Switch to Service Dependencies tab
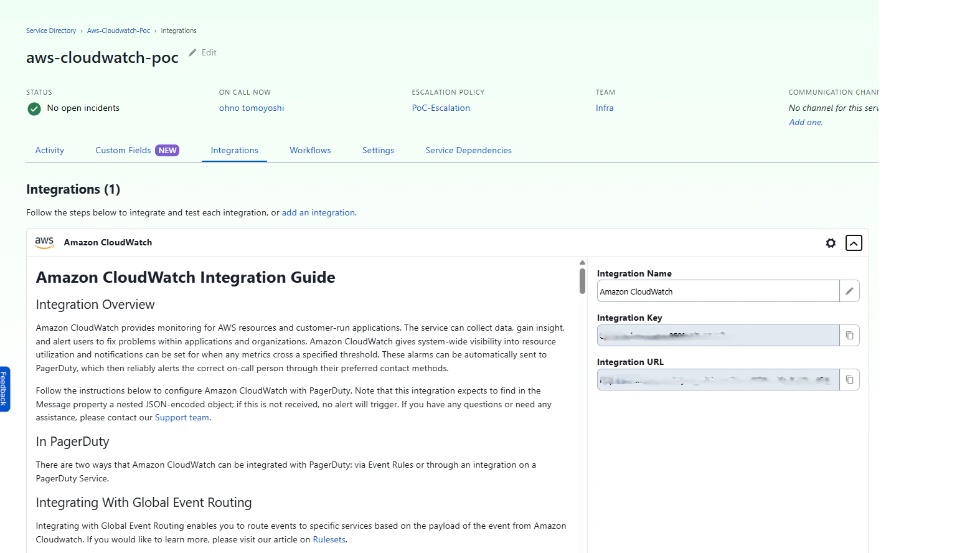 pyautogui.click(x=468, y=151)
